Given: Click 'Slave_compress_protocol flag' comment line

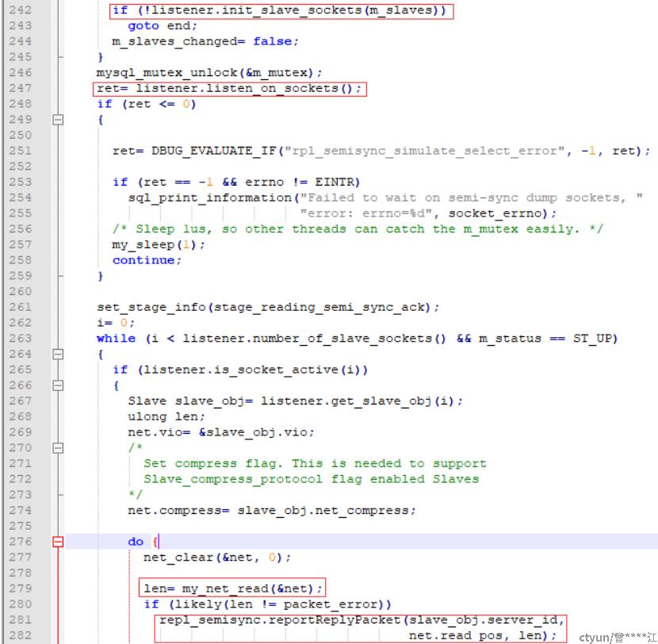Looking at the screenshot, I should [x=311, y=480].
